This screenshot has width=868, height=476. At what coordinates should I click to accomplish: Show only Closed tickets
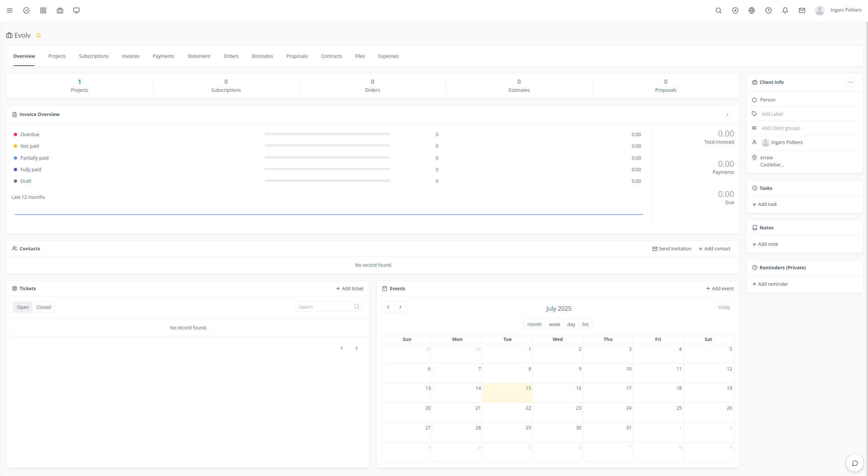coord(43,307)
